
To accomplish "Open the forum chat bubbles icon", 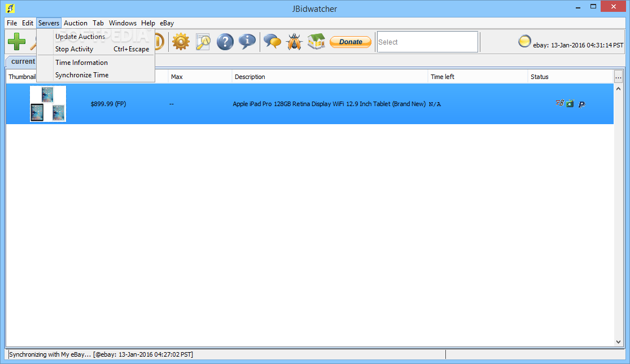I will click(x=273, y=41).
